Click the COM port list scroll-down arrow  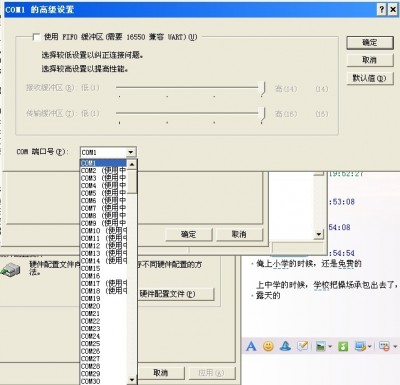click(132, 379)
